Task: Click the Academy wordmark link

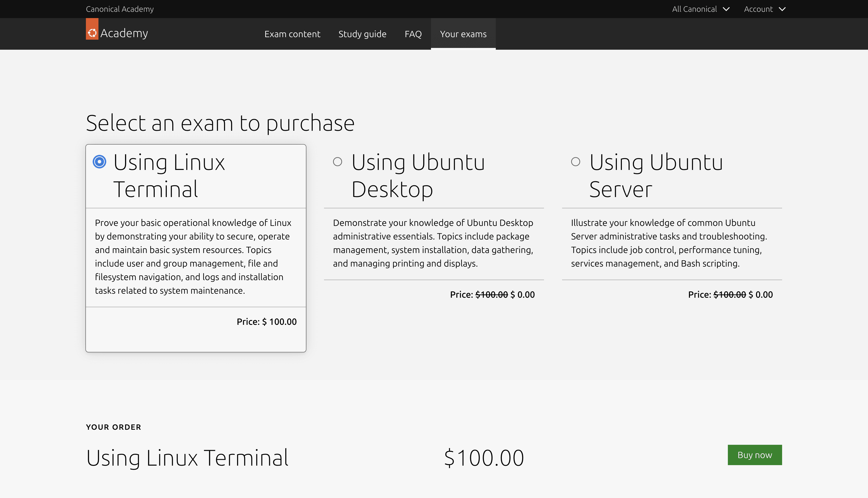Action: click(124, 33)
